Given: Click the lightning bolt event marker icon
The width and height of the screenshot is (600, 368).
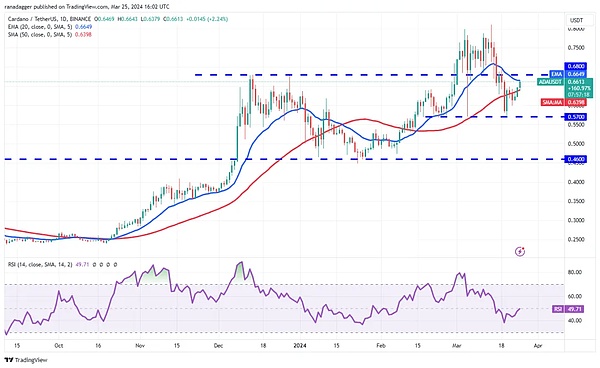Looking at the screenshot, I should point(520,251).
